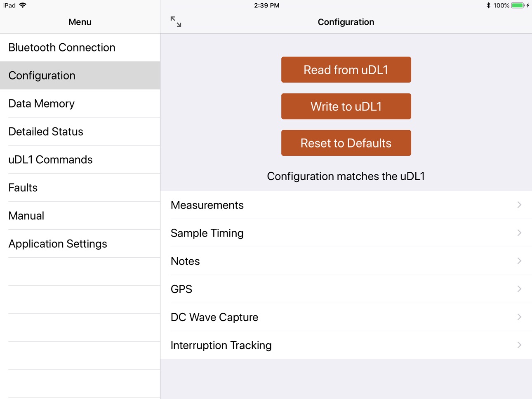Expand Interruption Tracking row chevron
This screenshot has height=399, width=532.
[x=520, y=345]
